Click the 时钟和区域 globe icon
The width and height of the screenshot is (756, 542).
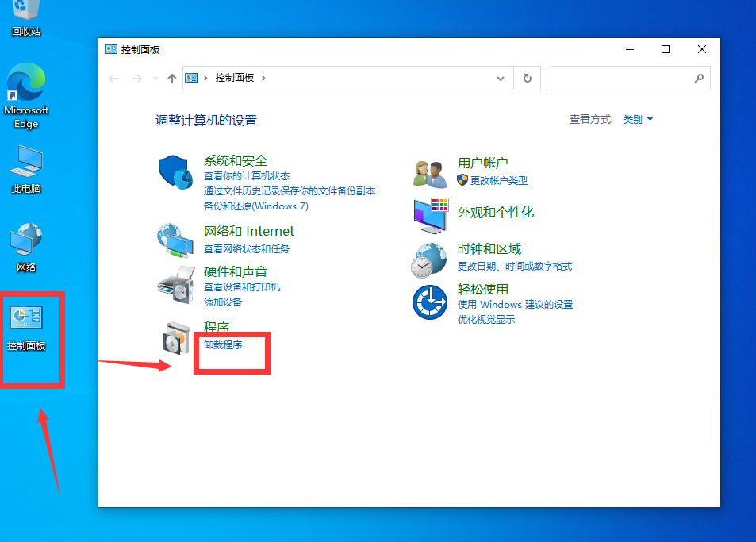point(429,259)
